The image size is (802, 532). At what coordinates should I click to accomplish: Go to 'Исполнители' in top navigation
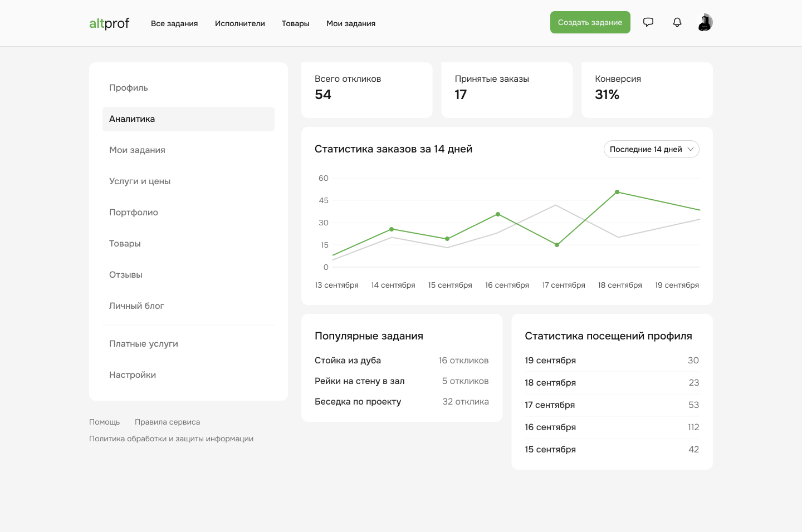(x=240, y=23)
